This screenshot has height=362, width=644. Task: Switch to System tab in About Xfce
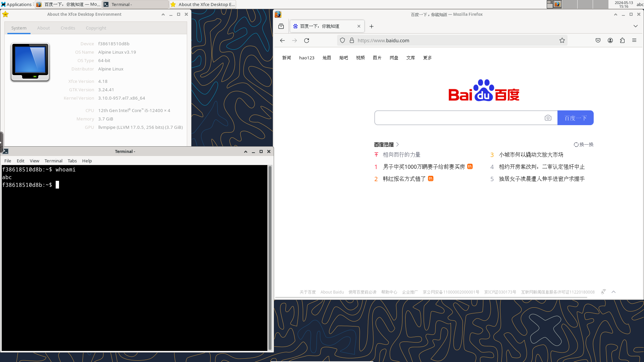[19, 28]
